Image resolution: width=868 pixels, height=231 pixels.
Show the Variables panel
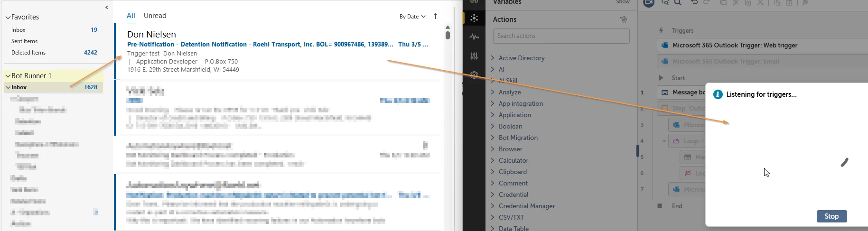pyautogui.click(x=623, y=2)
